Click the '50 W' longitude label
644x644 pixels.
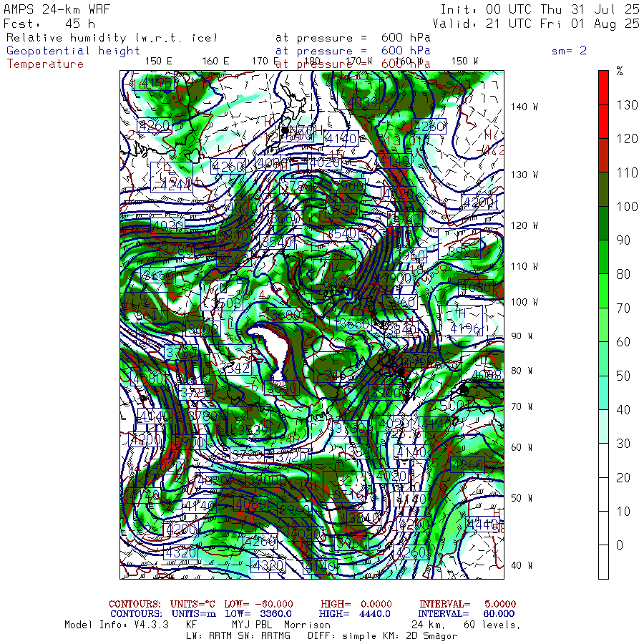pyautogui.click(x=522, y=498)
